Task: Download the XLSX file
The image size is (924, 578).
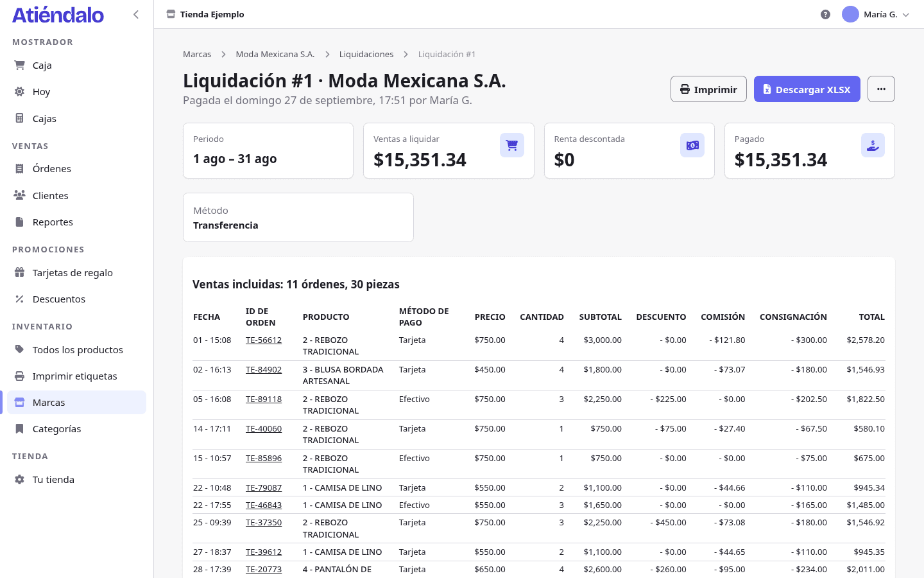Action: (x=807, y=89)
